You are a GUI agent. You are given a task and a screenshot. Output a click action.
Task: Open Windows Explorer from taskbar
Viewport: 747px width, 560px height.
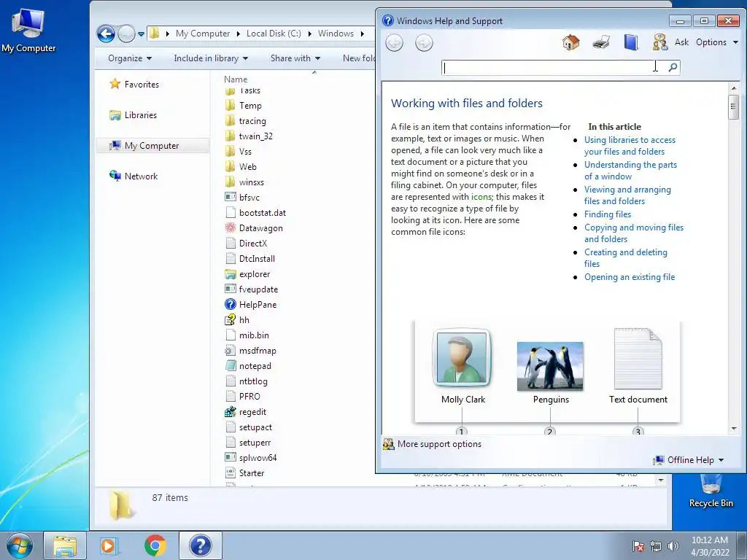coord(65,545)
